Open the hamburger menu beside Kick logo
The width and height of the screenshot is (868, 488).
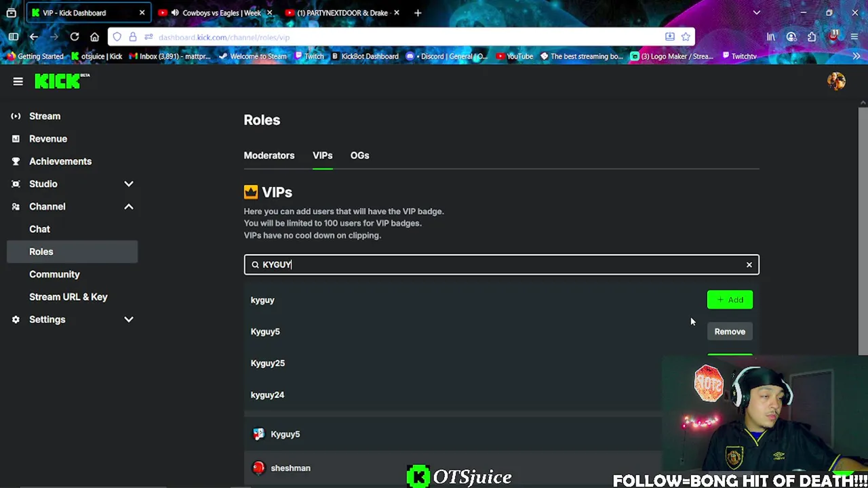[18, 82]
